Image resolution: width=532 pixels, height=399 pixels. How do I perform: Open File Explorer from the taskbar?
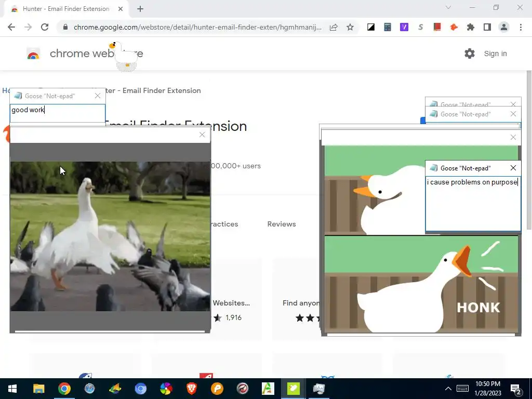point(38,389)
